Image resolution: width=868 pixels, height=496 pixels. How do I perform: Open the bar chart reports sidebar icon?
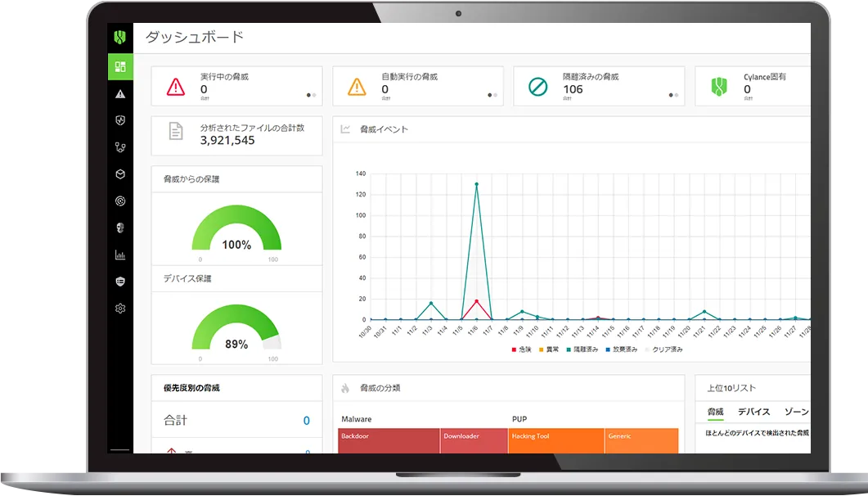[120, 255]
